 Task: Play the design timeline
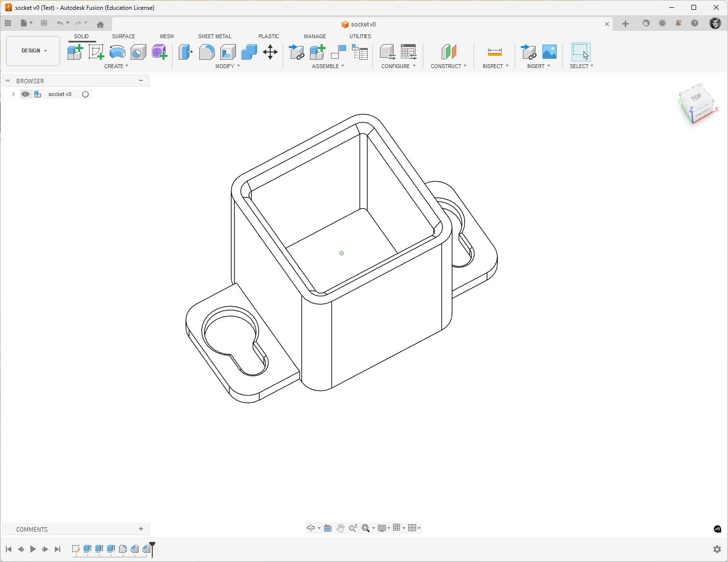tap(33, 549)
